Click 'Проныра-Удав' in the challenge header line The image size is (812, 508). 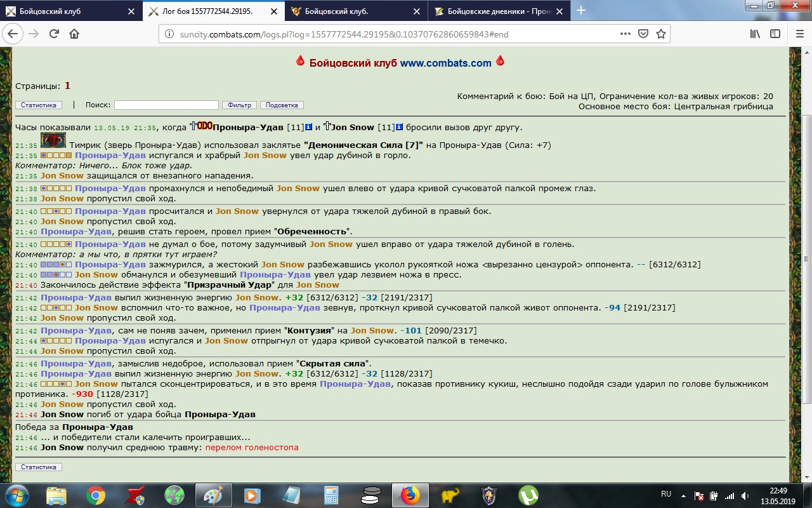pos(248,127)
